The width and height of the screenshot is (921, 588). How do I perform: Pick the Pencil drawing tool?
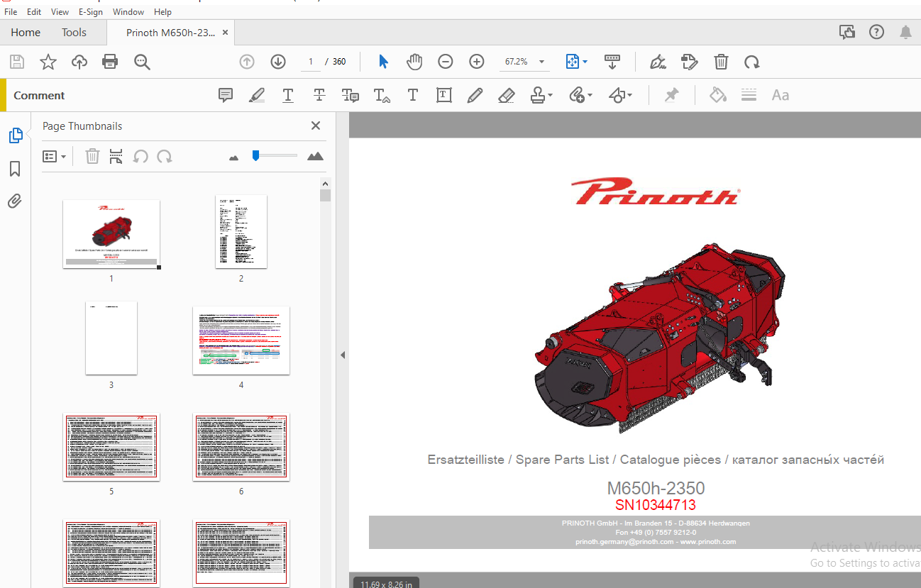click(x=475, y=95)
